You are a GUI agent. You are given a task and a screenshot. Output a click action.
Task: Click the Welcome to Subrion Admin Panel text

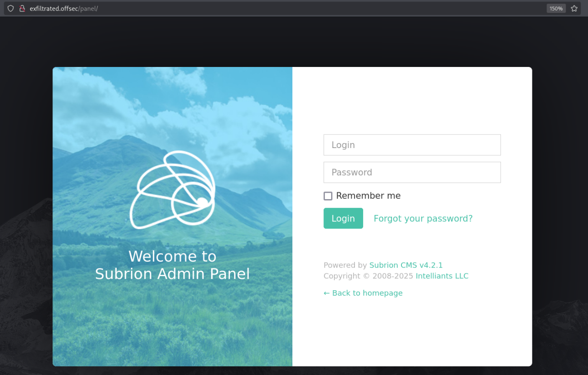pyautogui.click(x=172, y=265)
